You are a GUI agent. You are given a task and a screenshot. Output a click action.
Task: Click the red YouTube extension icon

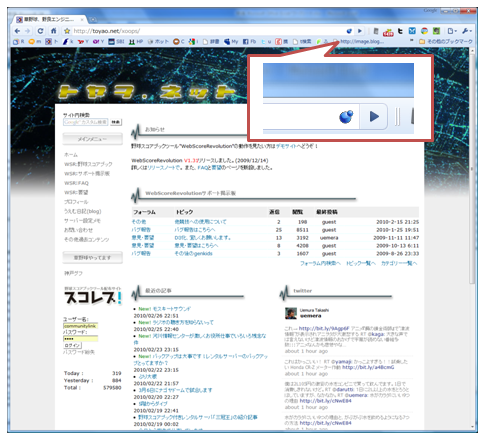click(x=388, y=32)
